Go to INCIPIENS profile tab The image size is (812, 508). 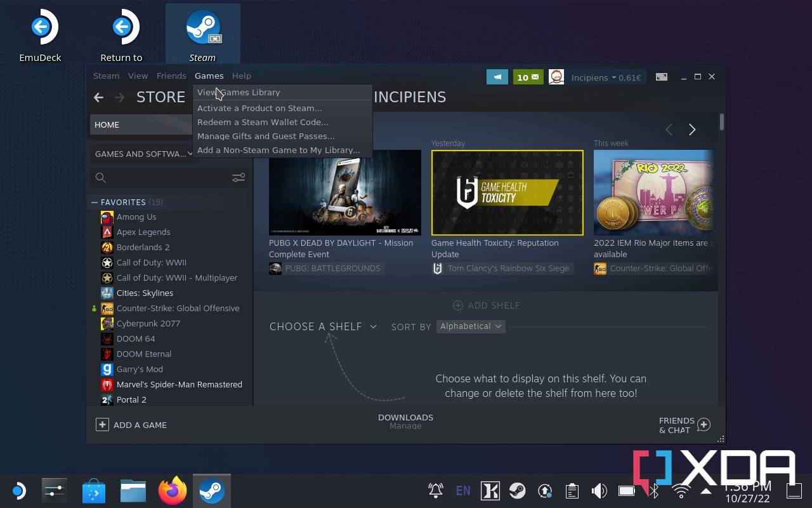(410, 97)
